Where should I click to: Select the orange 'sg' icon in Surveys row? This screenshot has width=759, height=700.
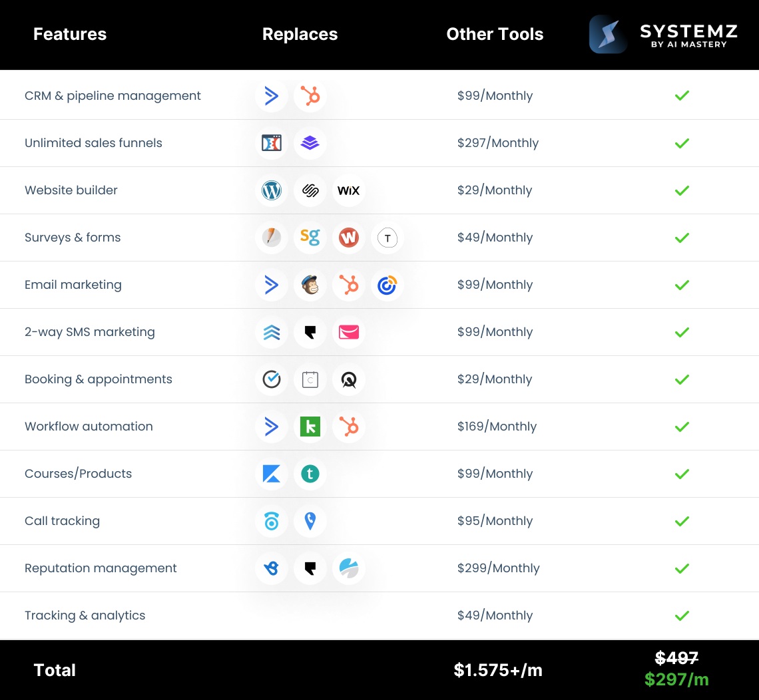[x=310, y=238]
